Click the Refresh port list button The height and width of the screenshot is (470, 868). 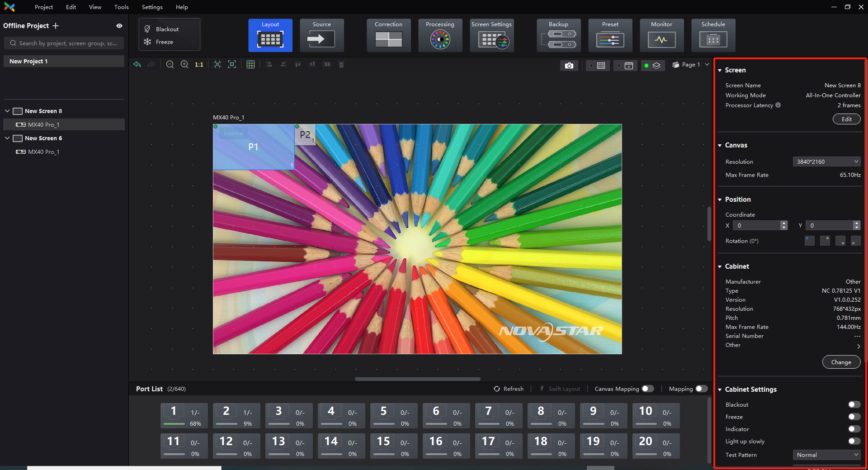[x=509, y=389]
